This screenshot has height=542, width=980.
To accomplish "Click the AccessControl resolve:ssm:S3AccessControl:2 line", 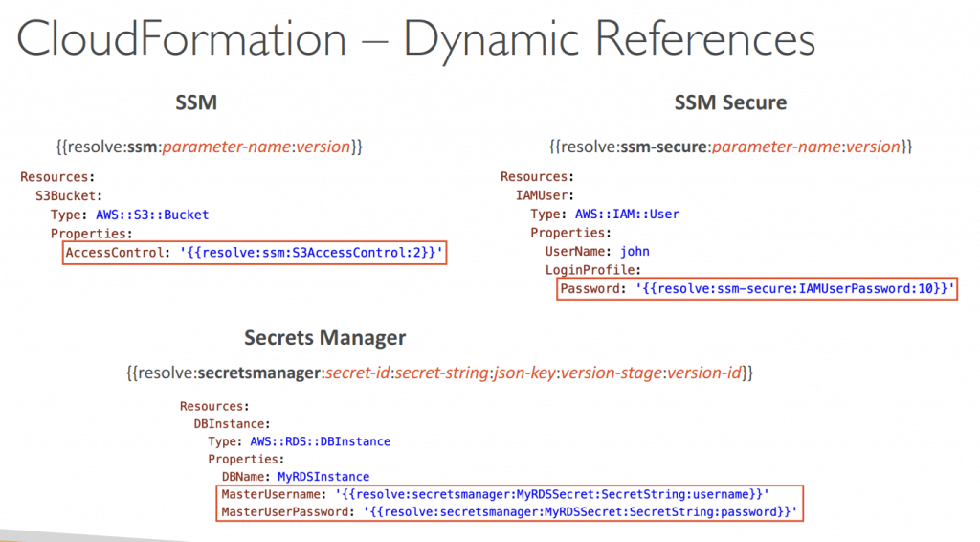I will (x=255, y=253).
